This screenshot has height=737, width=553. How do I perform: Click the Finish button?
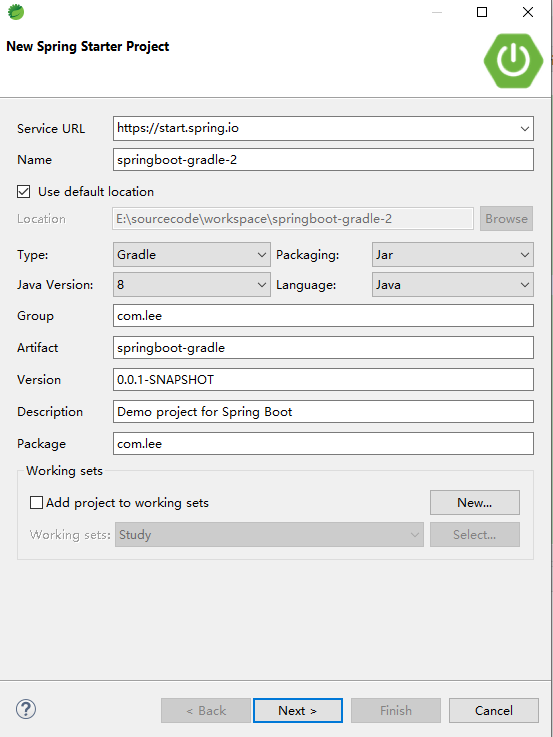[x=396, y=711]
